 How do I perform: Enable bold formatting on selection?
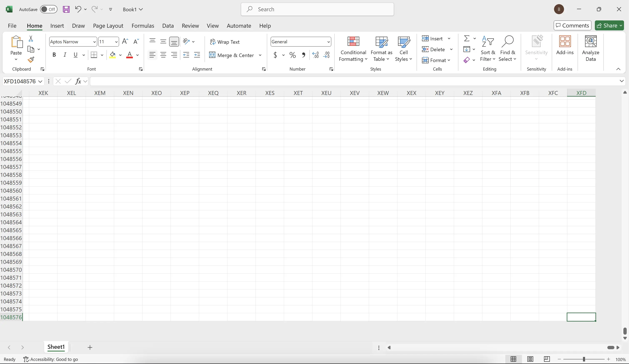point(54,55)
